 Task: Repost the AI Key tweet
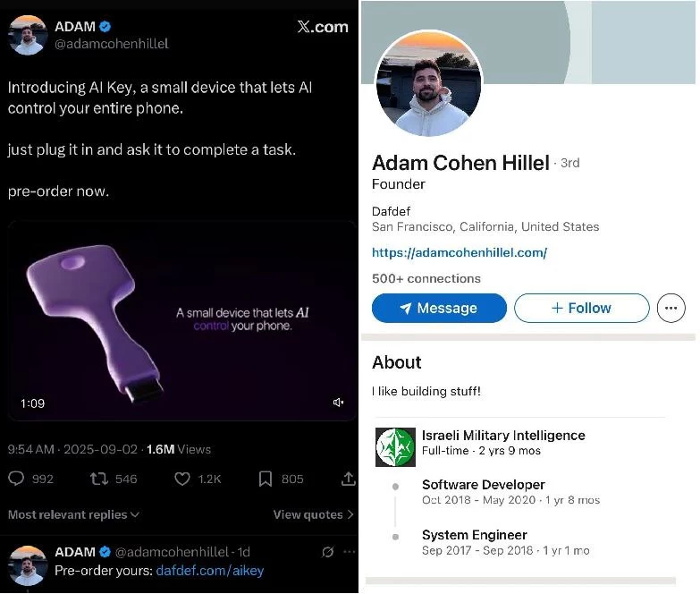point(98,479)
